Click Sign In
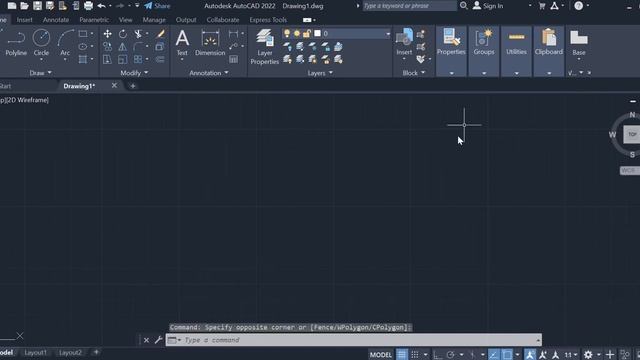640x360 pixels. coord(488,6)
